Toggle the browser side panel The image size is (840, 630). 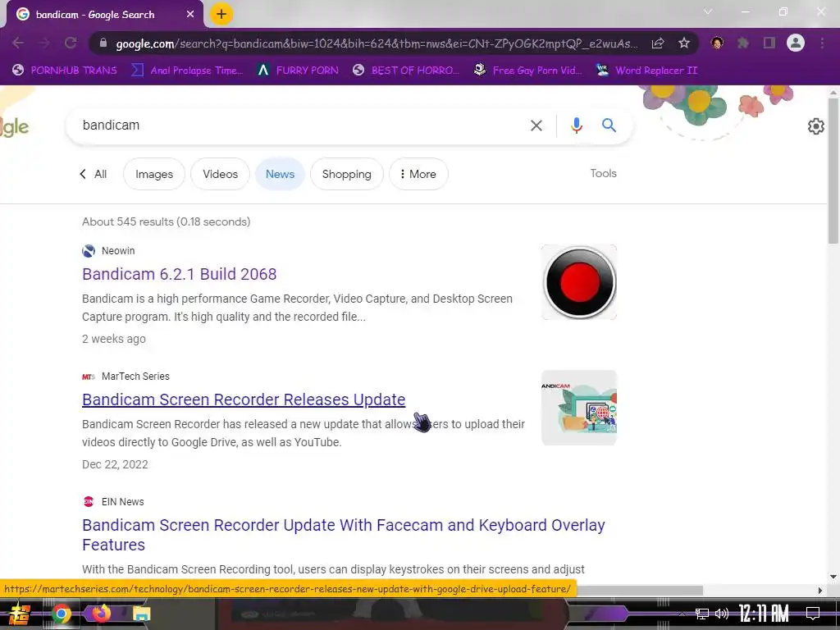(769, 43)
